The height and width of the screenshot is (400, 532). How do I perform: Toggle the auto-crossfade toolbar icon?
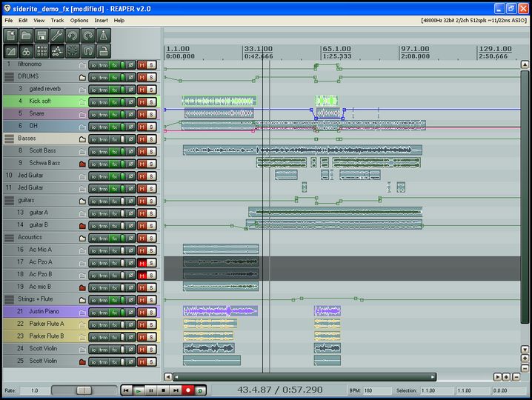[11, 51]
